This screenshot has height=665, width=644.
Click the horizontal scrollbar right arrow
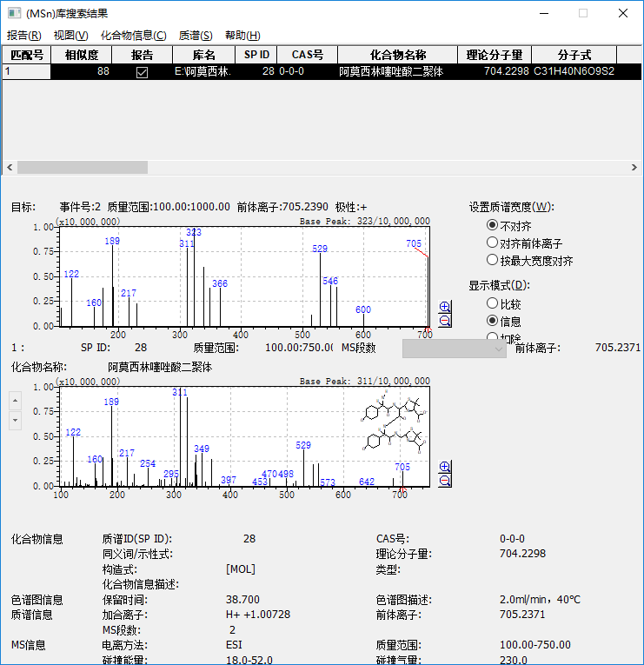[x=636, y=167]
